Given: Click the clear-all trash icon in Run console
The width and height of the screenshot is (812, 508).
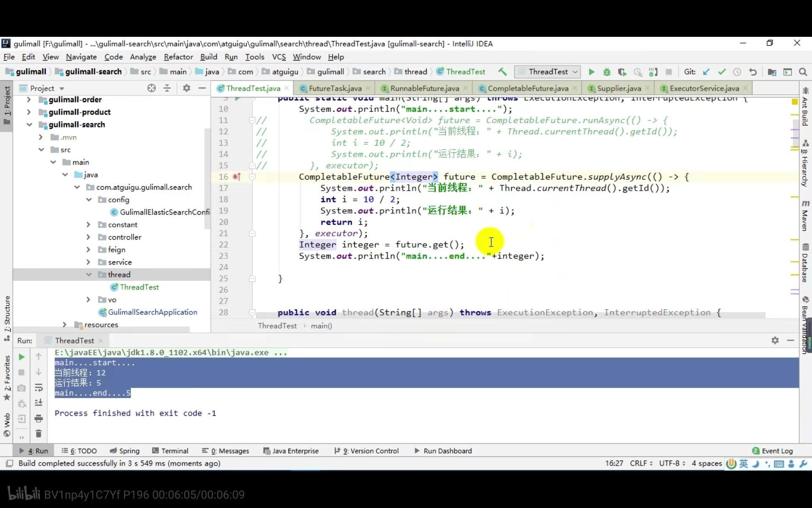Looking at the screenshot, I should [38, 433].
